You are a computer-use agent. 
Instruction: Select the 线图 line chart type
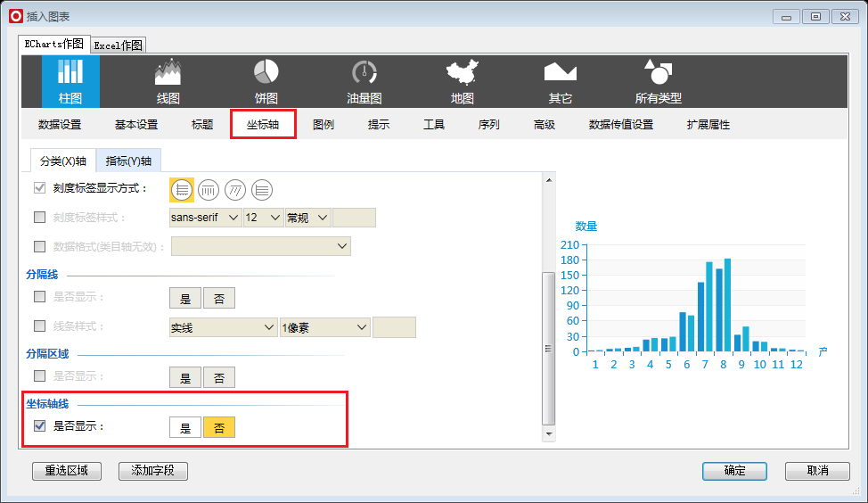[168, 81]
